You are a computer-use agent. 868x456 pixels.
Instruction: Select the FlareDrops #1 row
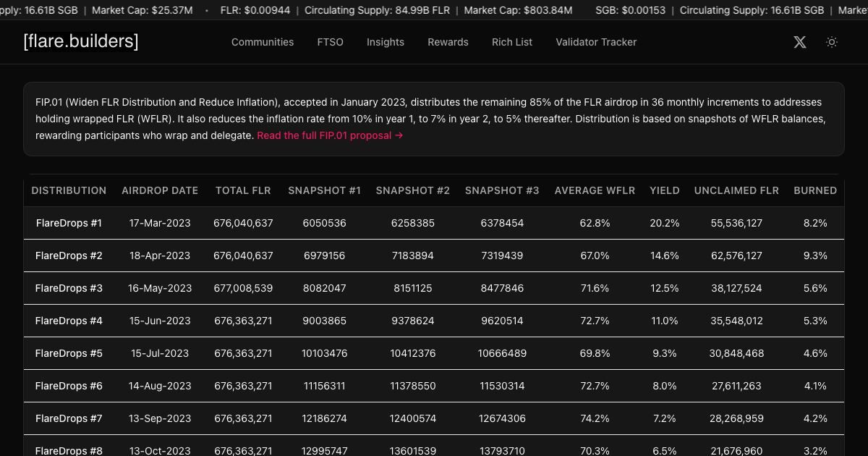tap(434, 223)
